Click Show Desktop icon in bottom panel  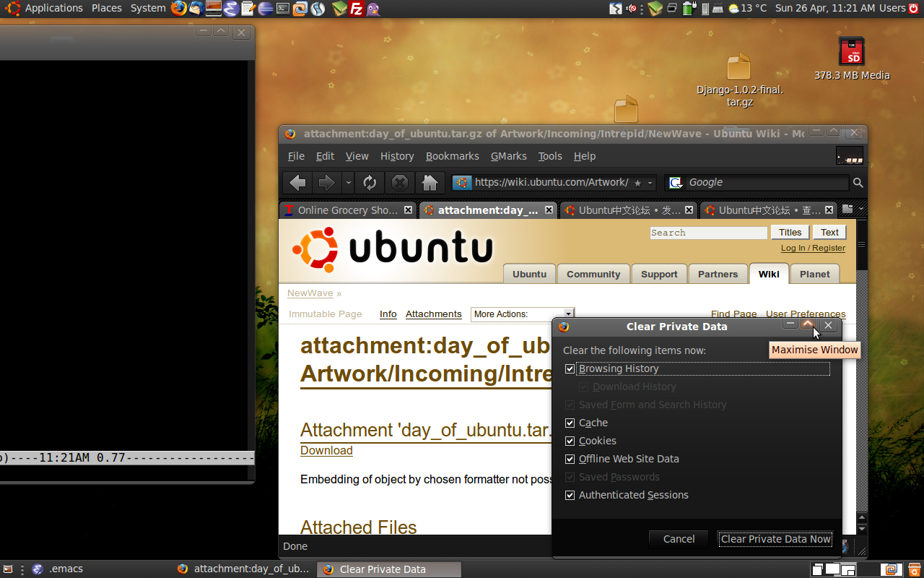point(9,569)
